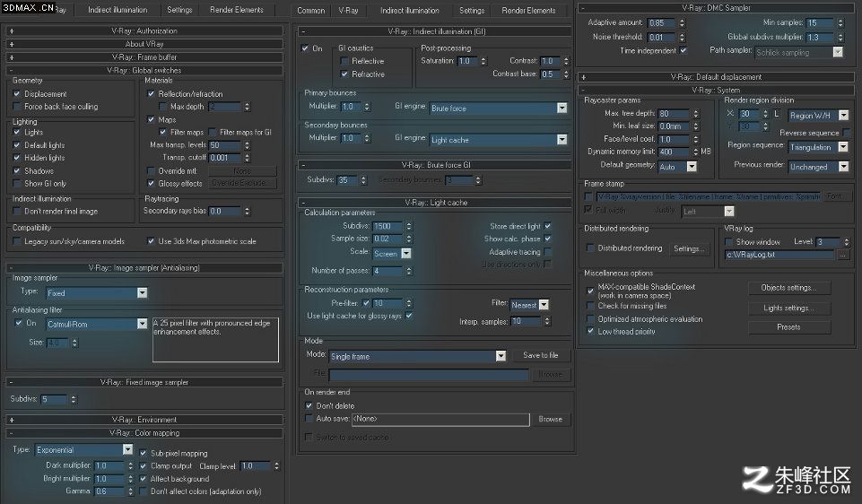Expand the V-Ray Authorization rollout
862x504 pixels.
(144, 30)
